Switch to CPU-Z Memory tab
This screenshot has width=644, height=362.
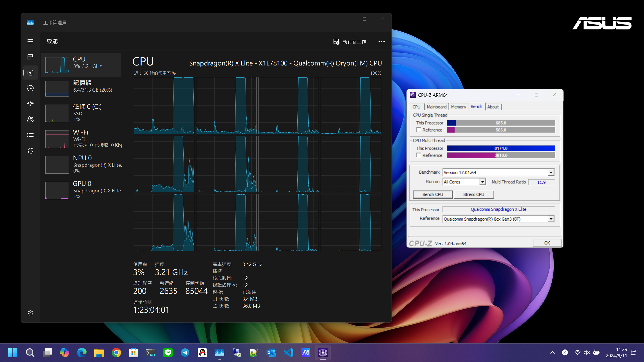pyautogui.click(x=458, y=107)
